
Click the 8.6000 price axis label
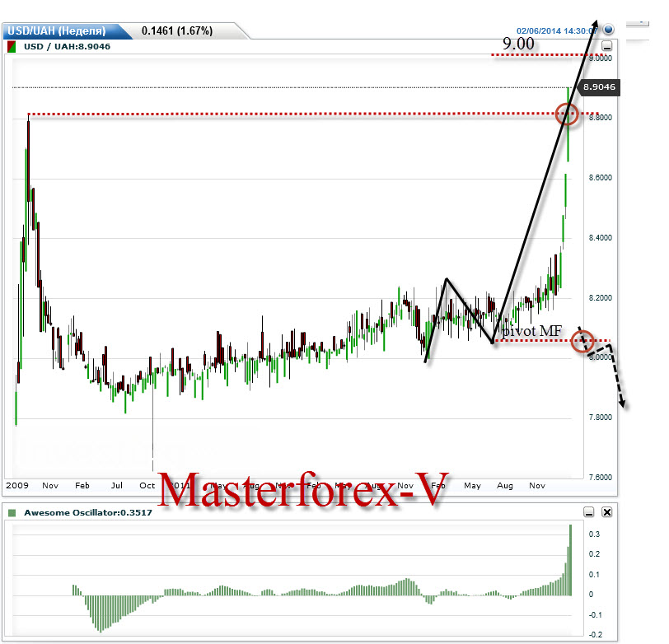601,177
